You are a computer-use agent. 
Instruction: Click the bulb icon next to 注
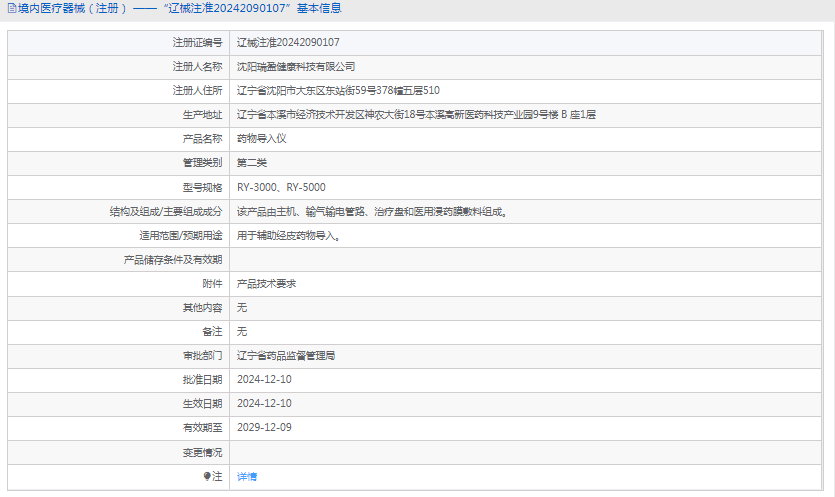coord(207,476)
